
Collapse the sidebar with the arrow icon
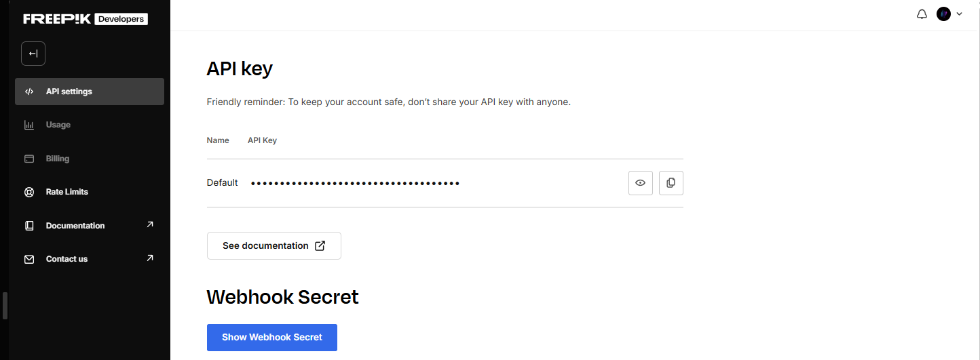pos(33,54)
